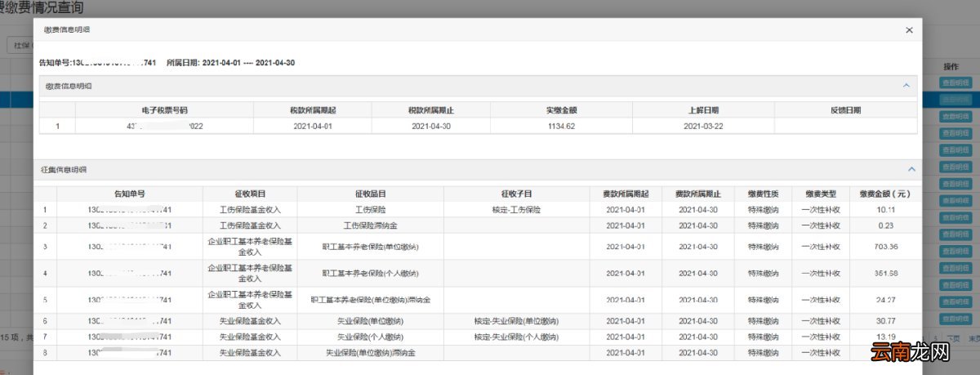980x375 pixels.
Task: Click the 操作 column header in background table
Action: 951,66
